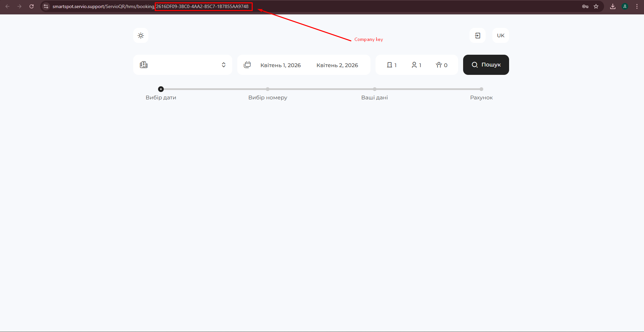
Task: Switch language using the UK button
Action: [500, 36]
